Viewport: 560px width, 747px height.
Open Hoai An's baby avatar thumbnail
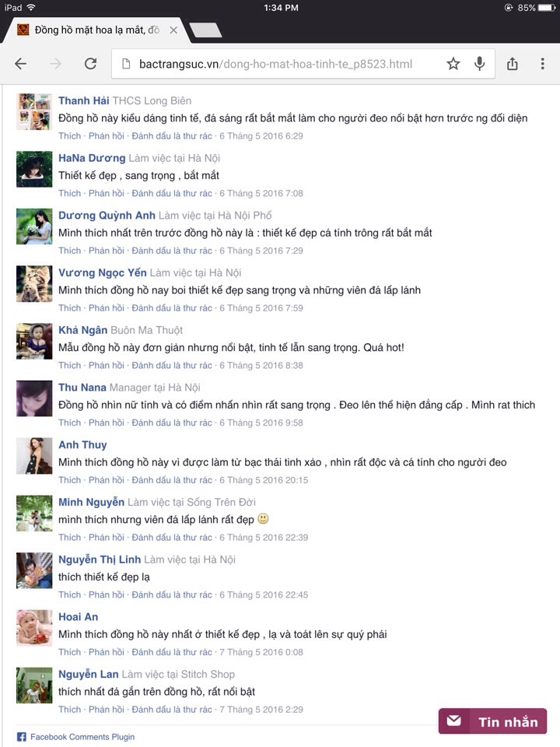pos(34,628)
